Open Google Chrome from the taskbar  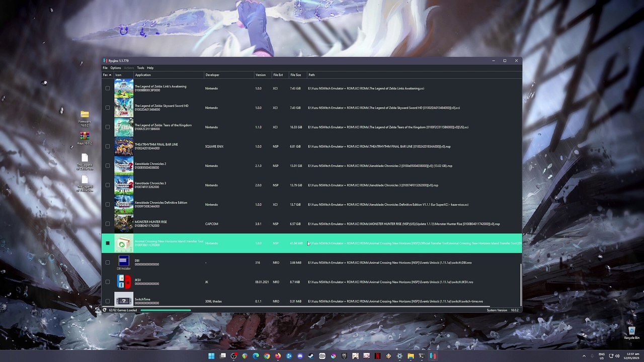[x=267, y=356]
